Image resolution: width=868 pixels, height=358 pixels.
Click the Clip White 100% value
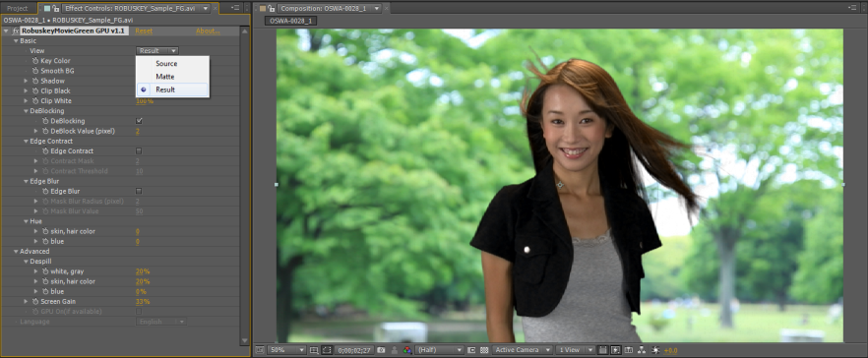145,101
